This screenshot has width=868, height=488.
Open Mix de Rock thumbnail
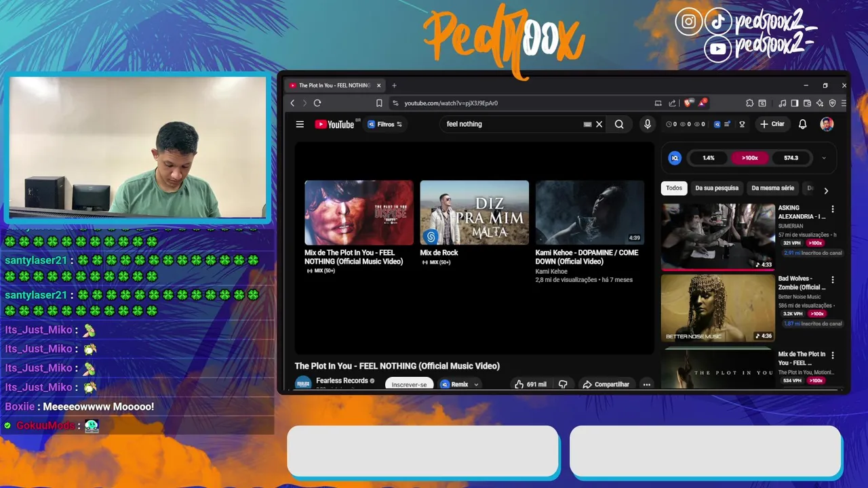pos(474,212)
